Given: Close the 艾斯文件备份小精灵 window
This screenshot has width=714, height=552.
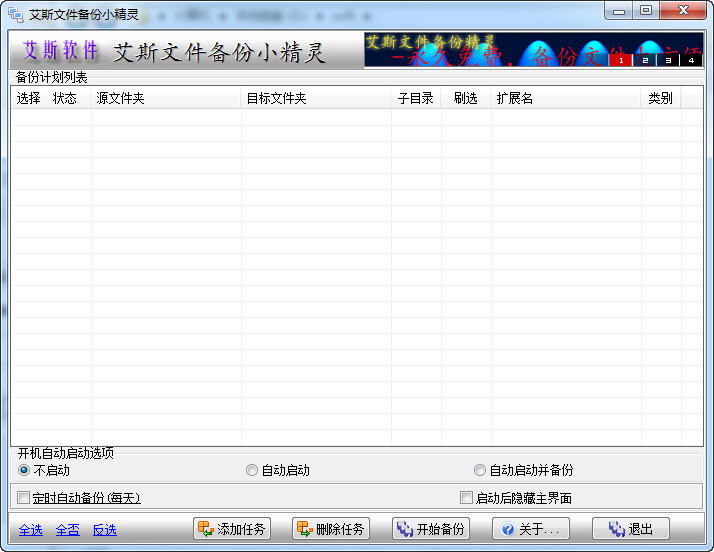Looking at the screenshot, I should (683, 10).
